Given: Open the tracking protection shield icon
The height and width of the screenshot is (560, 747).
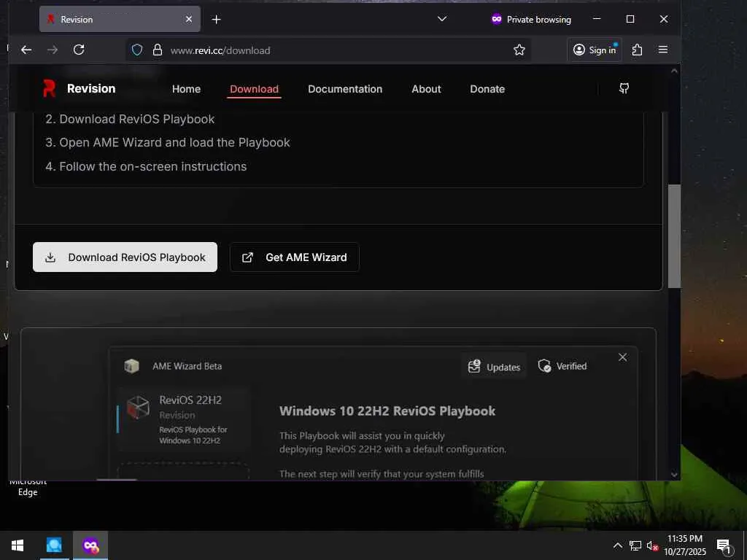Looking at the screenshot, I should pyautogui.click(x=137, y=50).
